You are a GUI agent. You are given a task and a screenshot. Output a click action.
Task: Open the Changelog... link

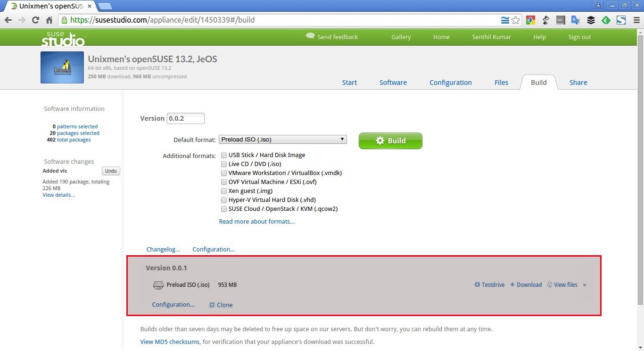pyautogui.click(x=164, y=249)
